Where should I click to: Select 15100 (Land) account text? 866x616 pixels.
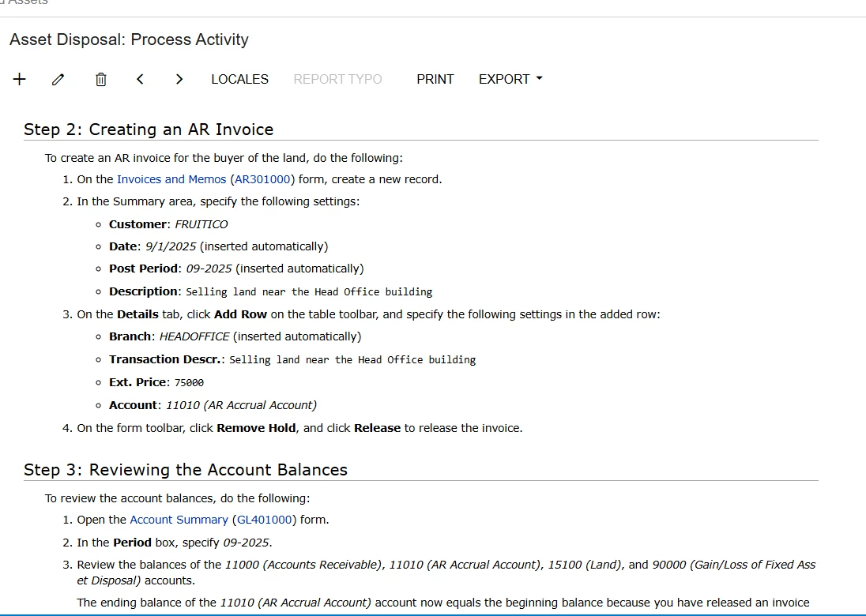(585, 565)
